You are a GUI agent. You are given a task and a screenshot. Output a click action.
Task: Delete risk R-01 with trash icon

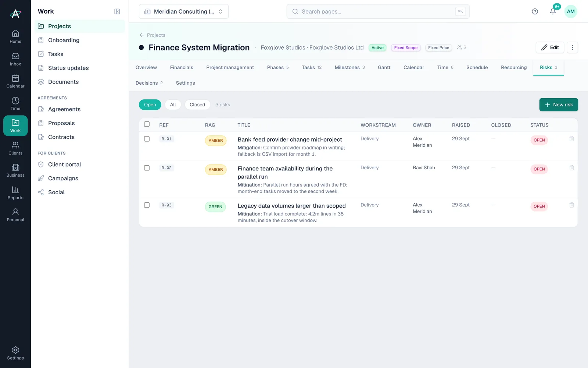571,139
